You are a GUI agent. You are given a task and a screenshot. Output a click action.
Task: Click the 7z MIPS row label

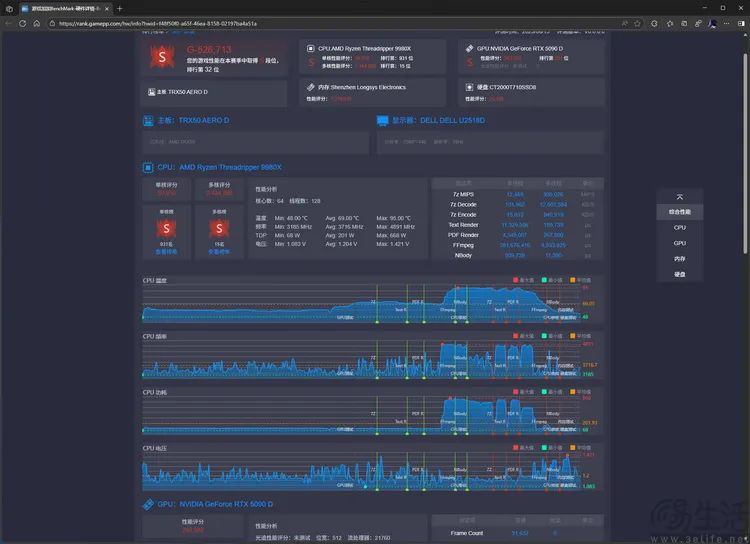click(463, 194)
